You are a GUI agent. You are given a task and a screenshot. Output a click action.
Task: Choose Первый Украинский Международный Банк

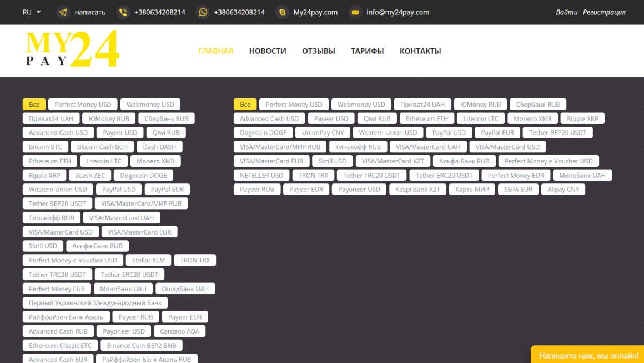(95, 303)
